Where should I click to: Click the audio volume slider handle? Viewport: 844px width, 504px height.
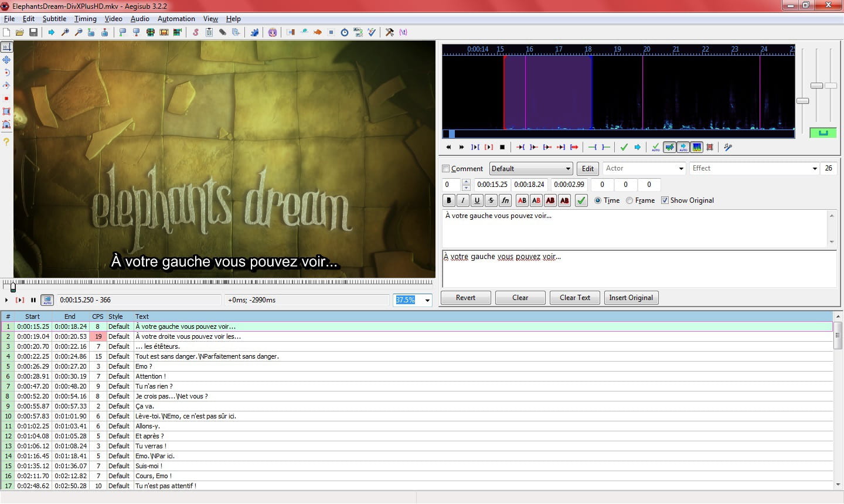[831, 86]
